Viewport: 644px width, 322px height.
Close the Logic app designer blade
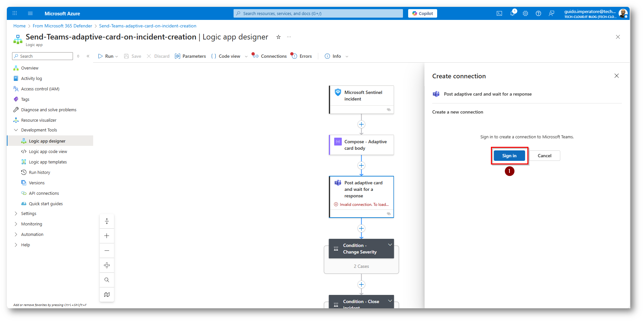[618, 37]
